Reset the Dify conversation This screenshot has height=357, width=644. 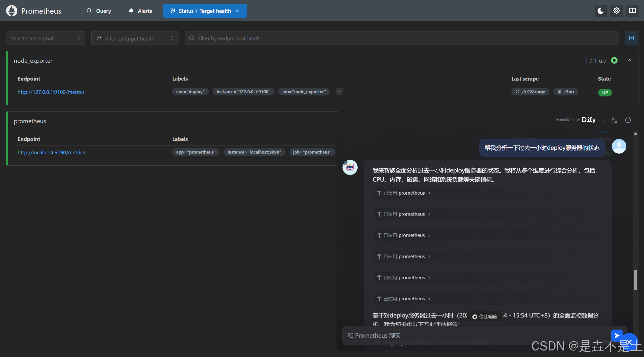(628, 120)
